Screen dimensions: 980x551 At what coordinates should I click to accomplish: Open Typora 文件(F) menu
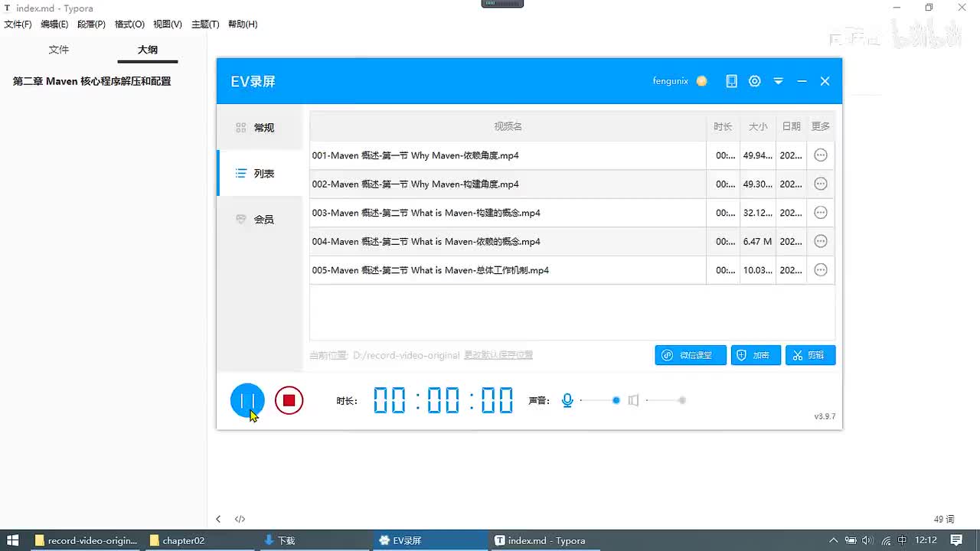point(18,24)
